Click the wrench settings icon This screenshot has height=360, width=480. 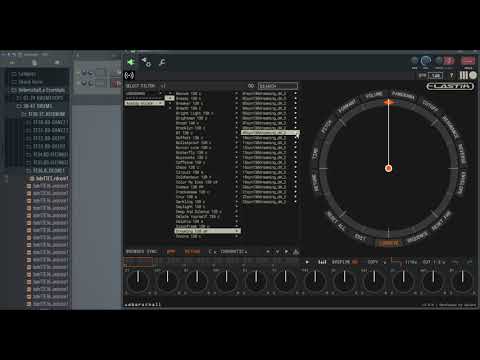(162, 62)
